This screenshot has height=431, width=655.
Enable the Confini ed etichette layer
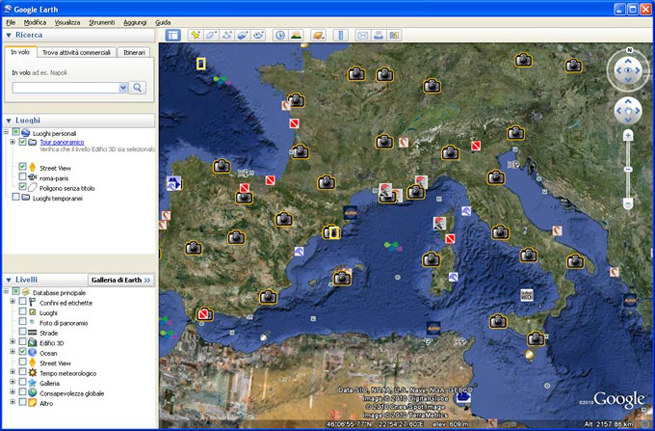[x=23, y=302]
